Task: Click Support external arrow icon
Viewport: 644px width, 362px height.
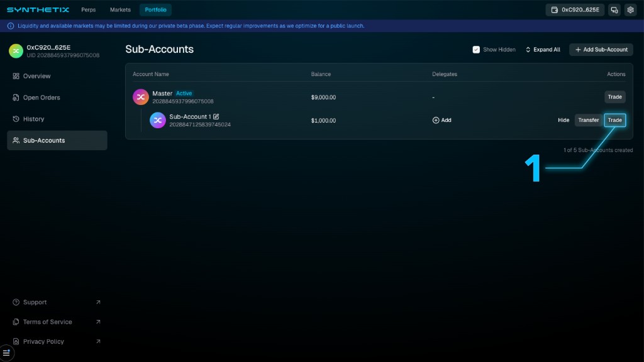Action: pos(98,302)
